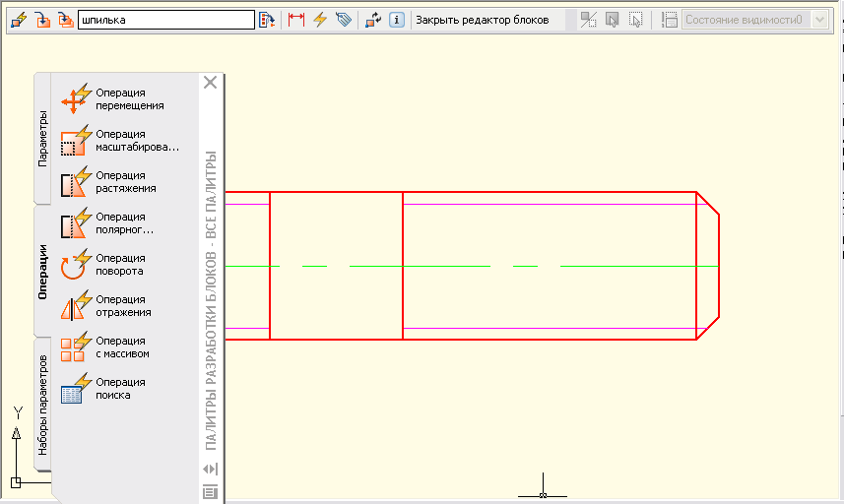The width and height of the screenshot is (844, 504).
Task: Click the Make Invisible icon
Action: pos(635,20)
